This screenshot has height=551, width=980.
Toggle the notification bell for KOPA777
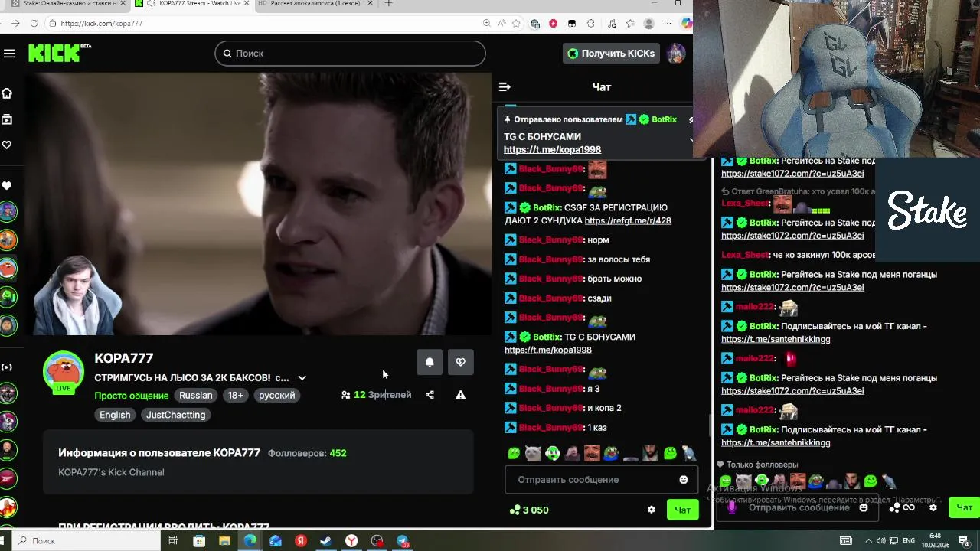pos(430,362)
